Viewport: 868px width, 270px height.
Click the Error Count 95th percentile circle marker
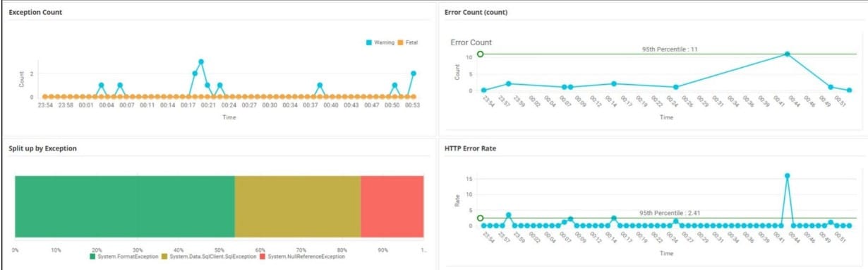[x=480, y=54]
